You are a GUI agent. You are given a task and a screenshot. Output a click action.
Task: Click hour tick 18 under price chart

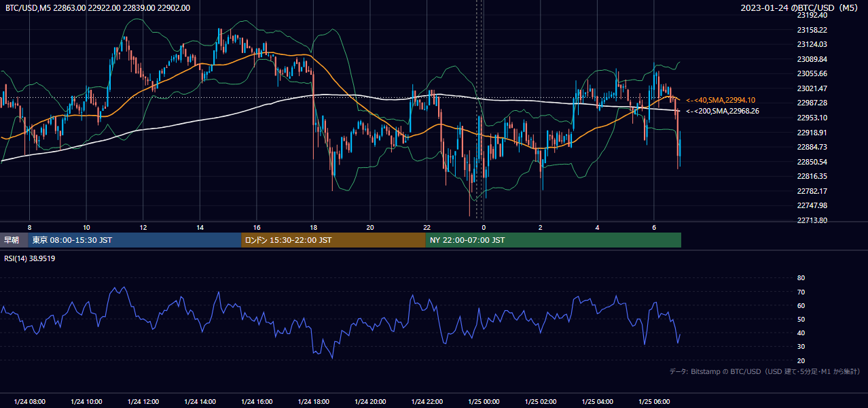[313, 227]
